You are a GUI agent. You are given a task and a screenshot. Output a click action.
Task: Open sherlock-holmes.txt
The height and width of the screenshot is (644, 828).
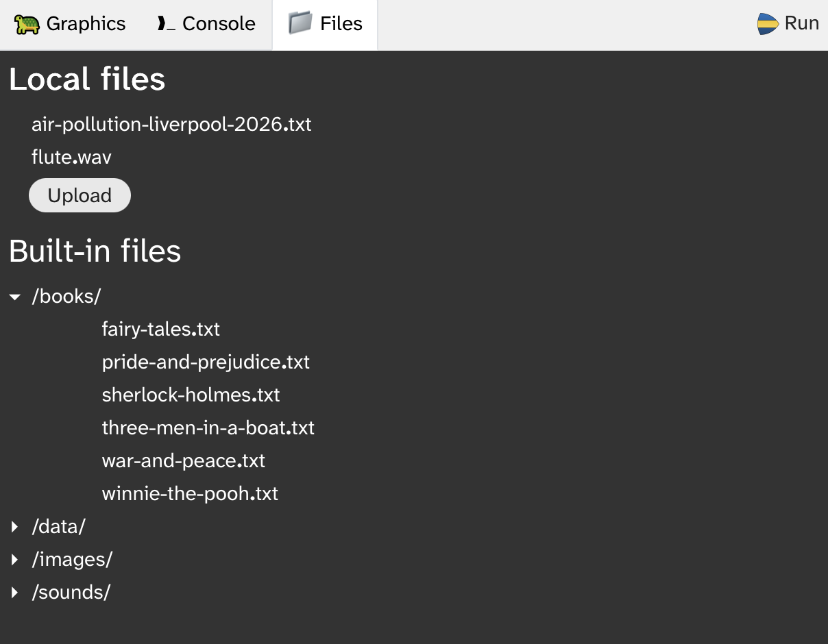coord(191,395)
